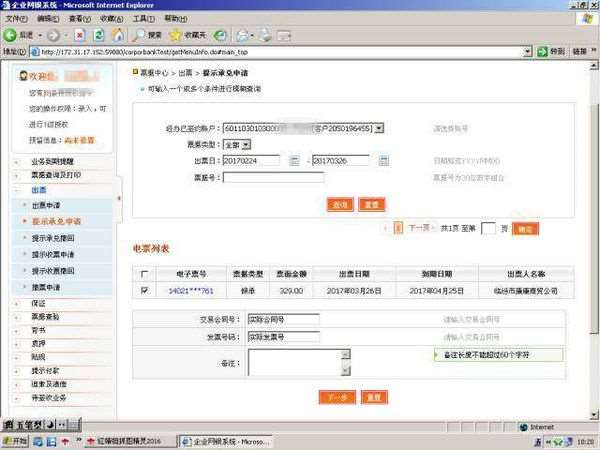
Task: Open the 编辑(E) menu
Action: (x=48, y=19)
